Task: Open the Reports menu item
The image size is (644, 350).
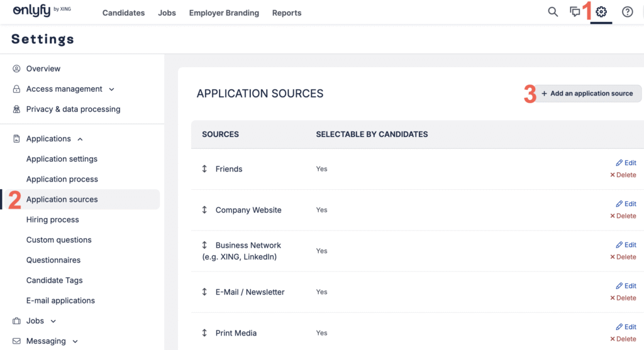Action: (287, 13)
